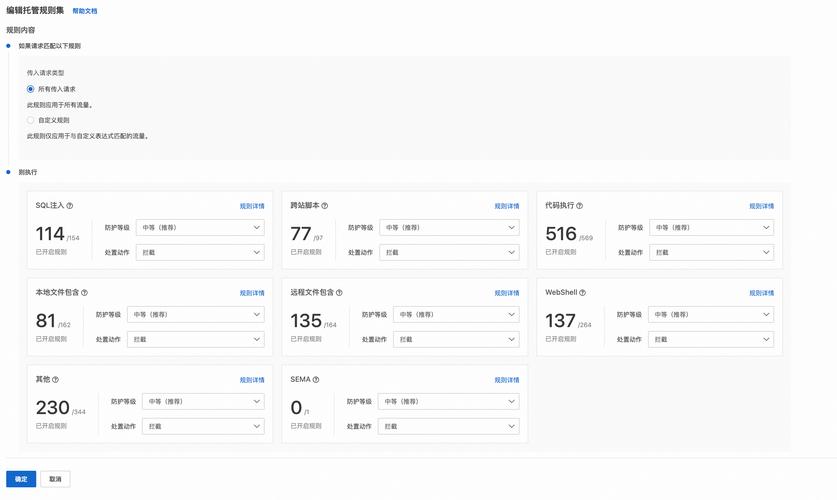View 规则详情 for 跨站脚本
The height and width of the screenshot is (500, 837).
(x=507, y=207)
